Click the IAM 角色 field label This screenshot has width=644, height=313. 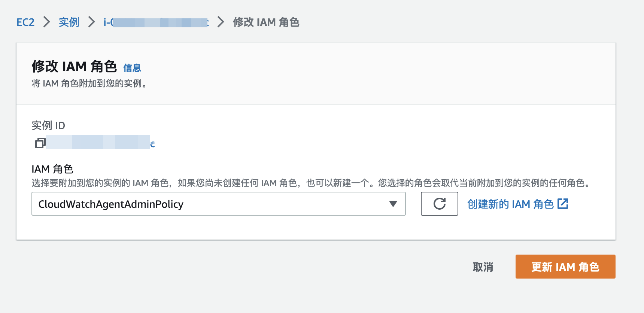click(52, 169)
